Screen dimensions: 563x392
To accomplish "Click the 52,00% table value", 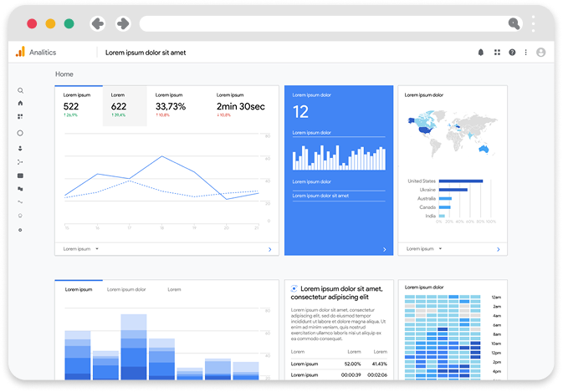I will (352, 364).
